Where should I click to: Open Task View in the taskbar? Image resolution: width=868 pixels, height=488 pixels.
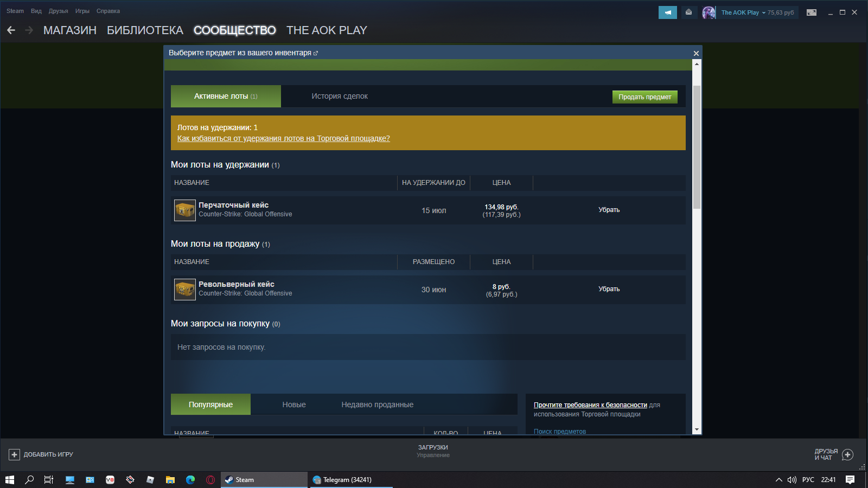tap(49, 480)
